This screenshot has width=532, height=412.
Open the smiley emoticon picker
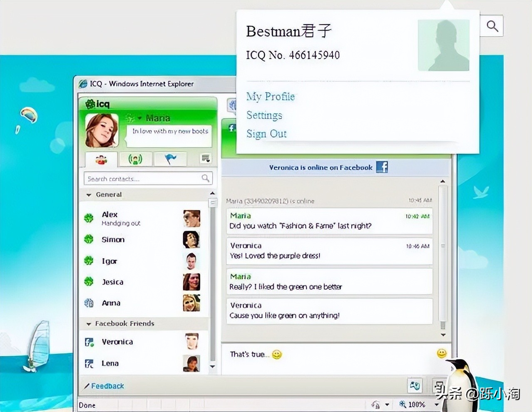click(x=440, y=353)
